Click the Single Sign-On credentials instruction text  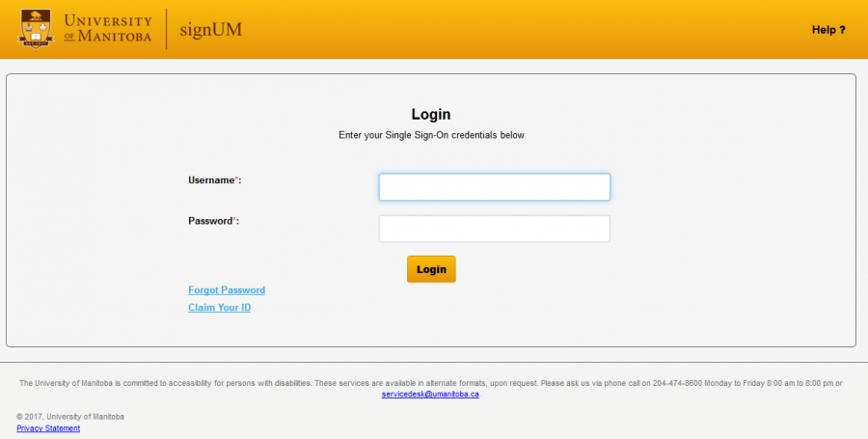pos(431,135)
